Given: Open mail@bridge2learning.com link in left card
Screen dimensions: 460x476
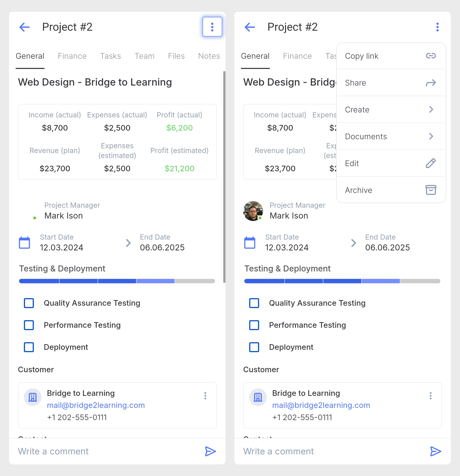Looking at the screenshot, I should pos(96,405).
